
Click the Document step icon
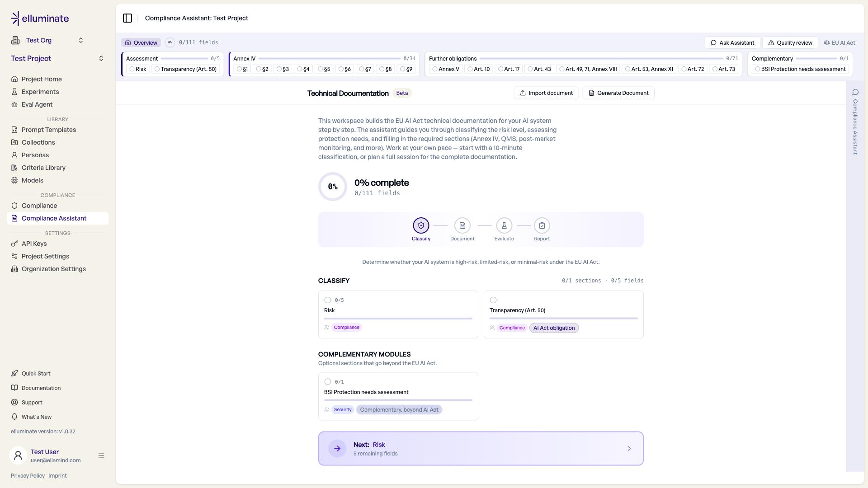(x=462, y=225)
